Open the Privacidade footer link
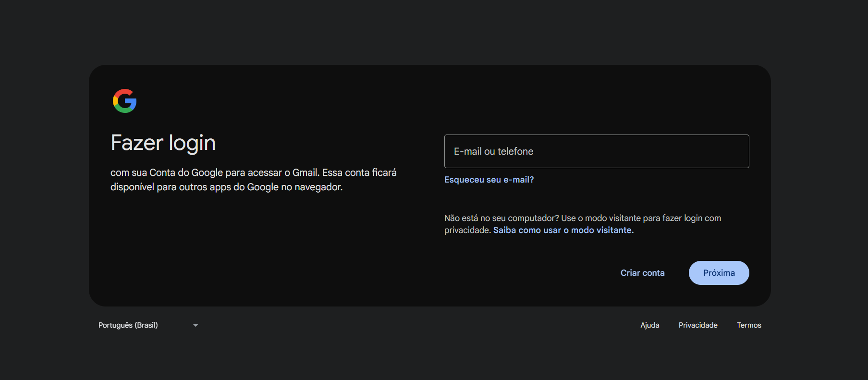This screenshot has height=380, width=868. click(698, 325)
